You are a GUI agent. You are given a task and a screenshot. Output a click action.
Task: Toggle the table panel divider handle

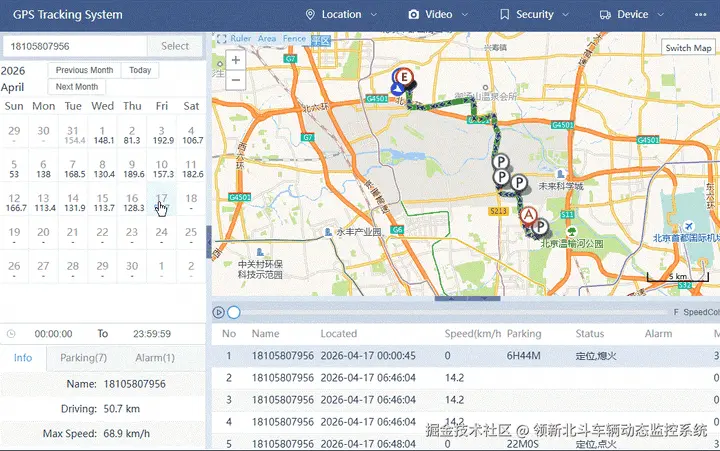pos(467,299)
